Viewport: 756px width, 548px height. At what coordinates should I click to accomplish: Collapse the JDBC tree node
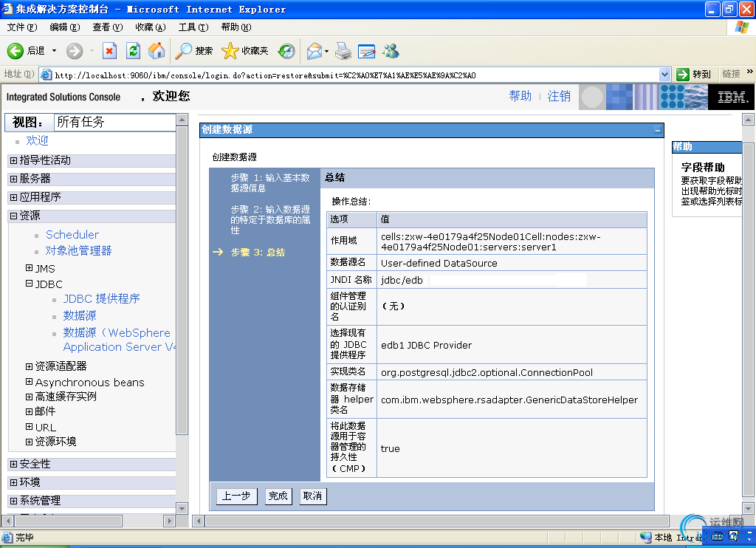tap(29, 284)
